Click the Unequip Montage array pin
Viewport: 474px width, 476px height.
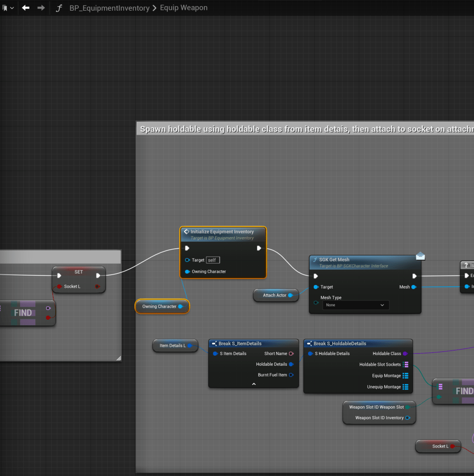point(405,387)
